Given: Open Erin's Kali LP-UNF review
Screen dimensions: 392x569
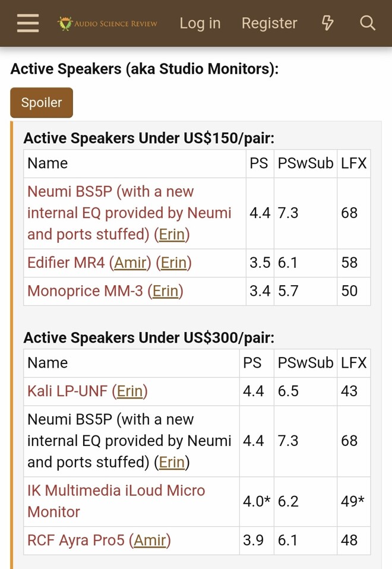Looking at the screenshot, I should click(x=129, y=391).
